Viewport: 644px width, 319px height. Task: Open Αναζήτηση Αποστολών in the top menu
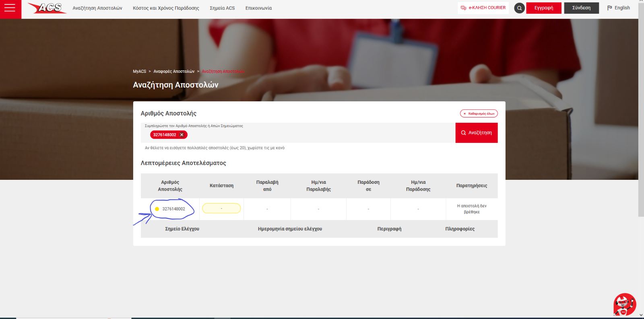coord(97,8)
